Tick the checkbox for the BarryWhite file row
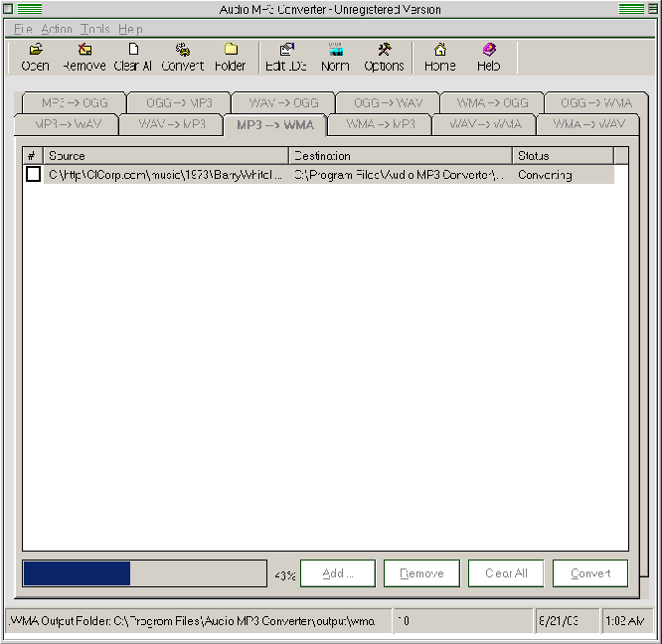This screenshot has height=644, width=662. 33,174
